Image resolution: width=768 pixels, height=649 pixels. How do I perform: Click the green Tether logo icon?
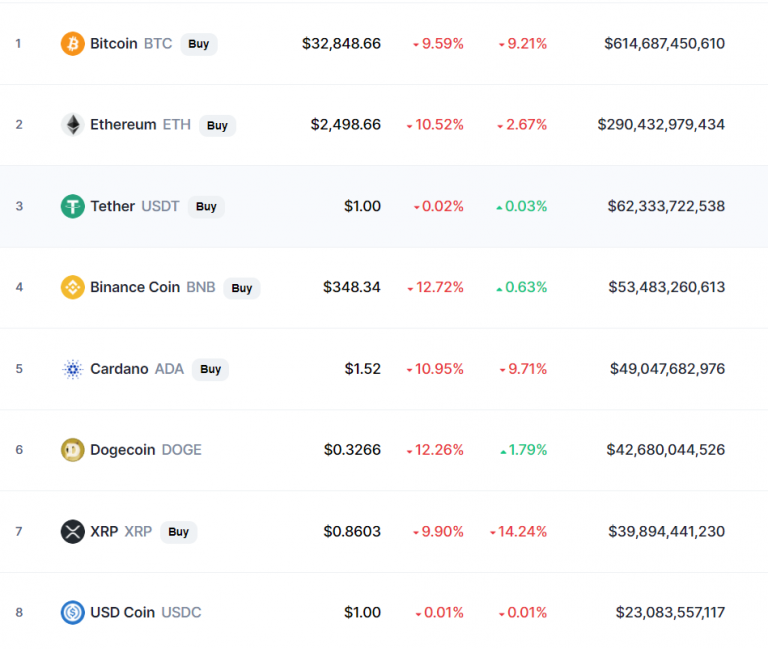click(x=72, y=206)
